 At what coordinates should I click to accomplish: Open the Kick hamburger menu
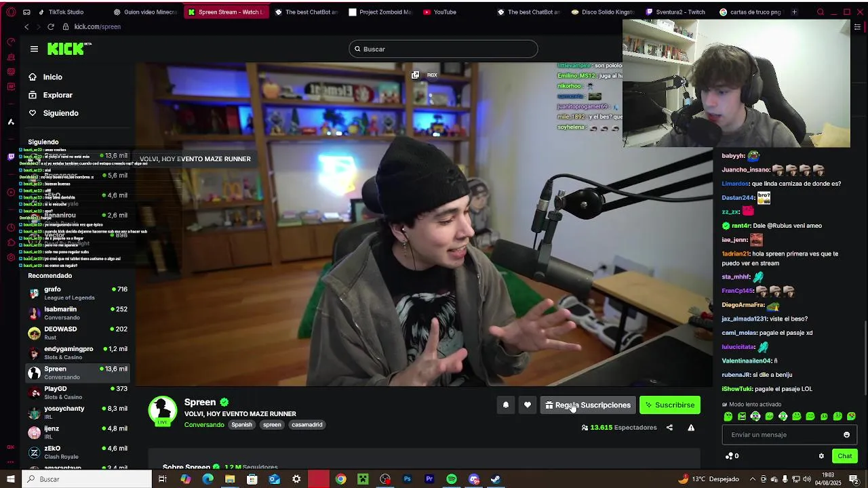pyautogui.click(x=34, y=49)
